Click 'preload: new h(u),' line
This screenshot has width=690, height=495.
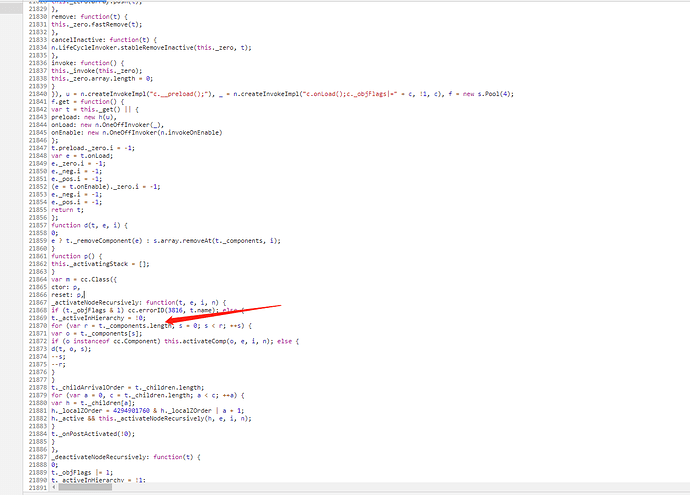(84, 117)
